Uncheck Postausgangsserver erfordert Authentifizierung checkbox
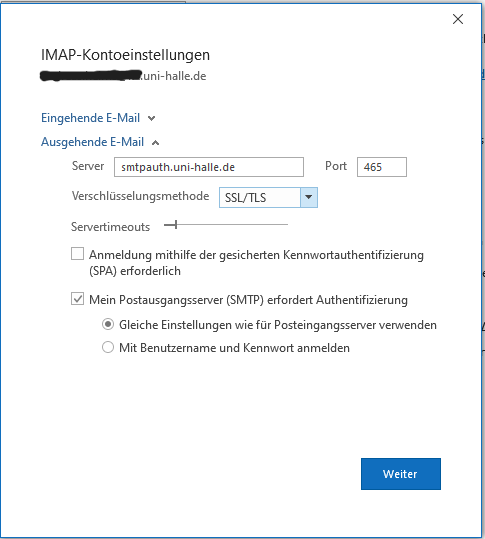This screenshot has height=539, width=485. [x=77, y=299]
